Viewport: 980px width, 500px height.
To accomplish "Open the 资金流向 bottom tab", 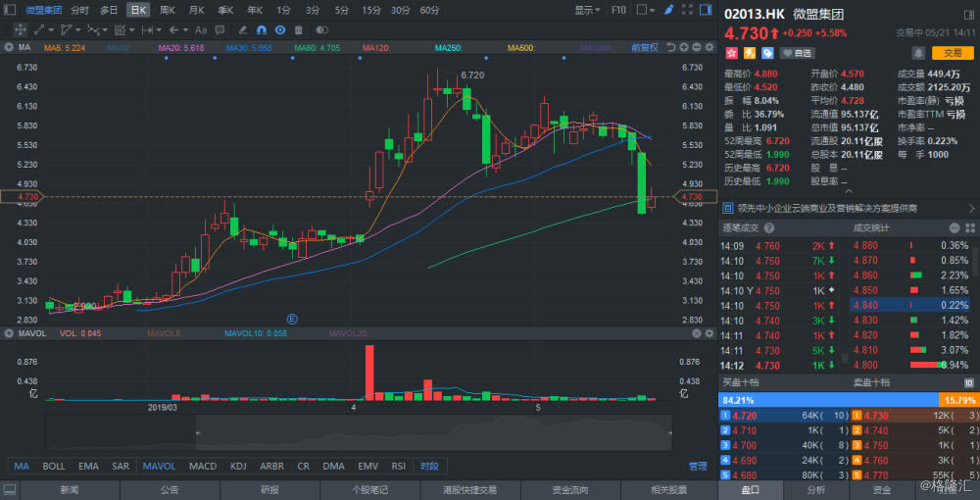I will [x=568, y=489].
